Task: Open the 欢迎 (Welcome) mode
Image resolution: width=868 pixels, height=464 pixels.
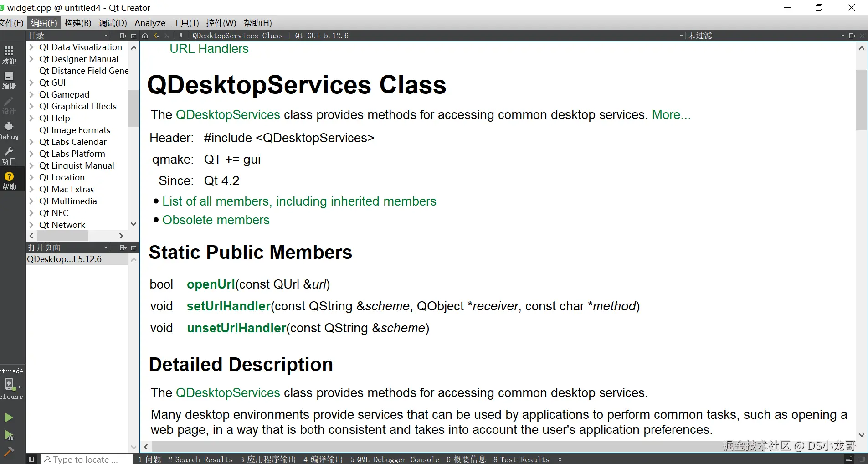Action: coord(9,55)
